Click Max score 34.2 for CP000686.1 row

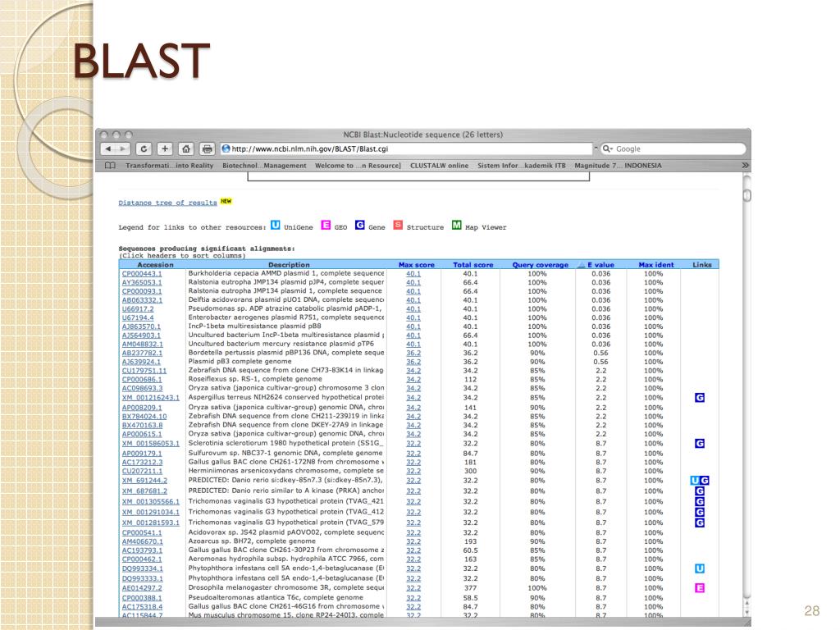coord(413,379)
